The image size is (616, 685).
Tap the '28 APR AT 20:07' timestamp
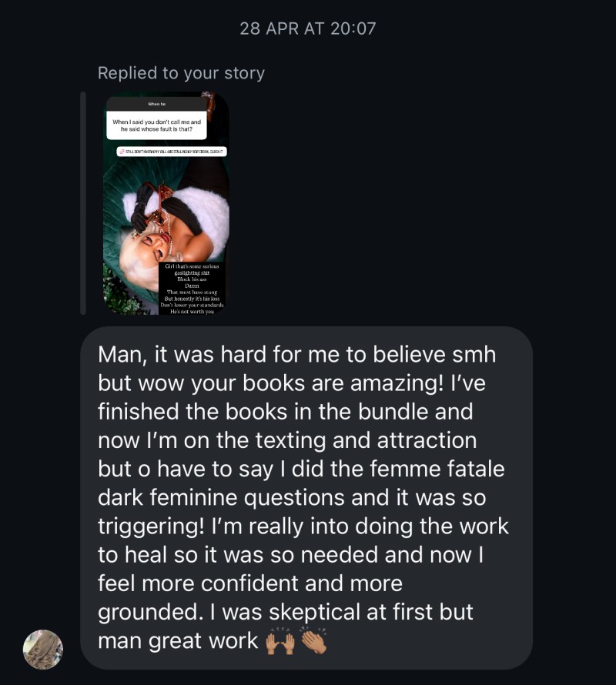click(x=308, y=28)
